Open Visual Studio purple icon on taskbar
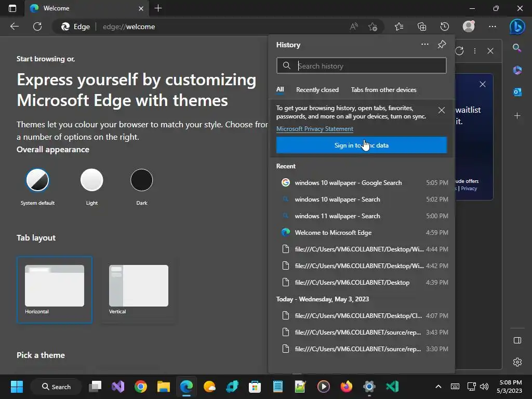 [x=118, y=387]
